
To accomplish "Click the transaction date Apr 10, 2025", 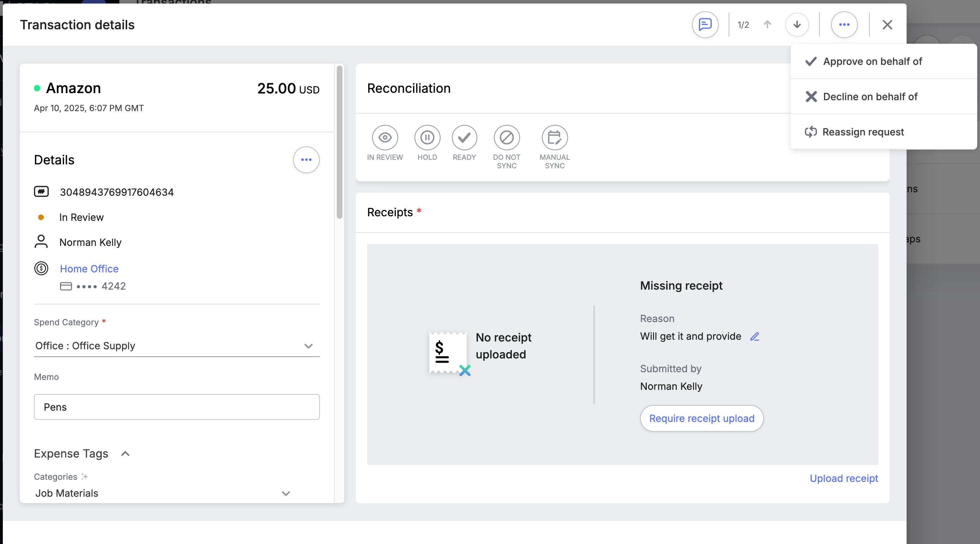I will (x=89, y=108).
